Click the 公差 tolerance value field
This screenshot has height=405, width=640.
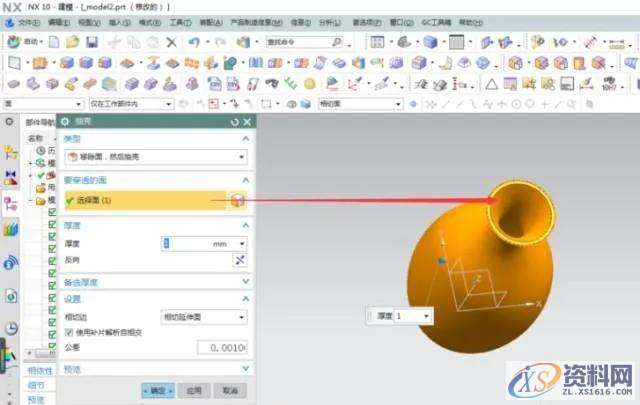[x=220, y=347]
